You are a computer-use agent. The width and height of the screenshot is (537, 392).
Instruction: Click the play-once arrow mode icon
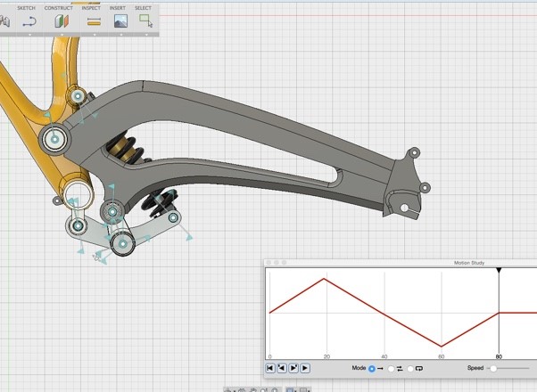coord(380,369)
